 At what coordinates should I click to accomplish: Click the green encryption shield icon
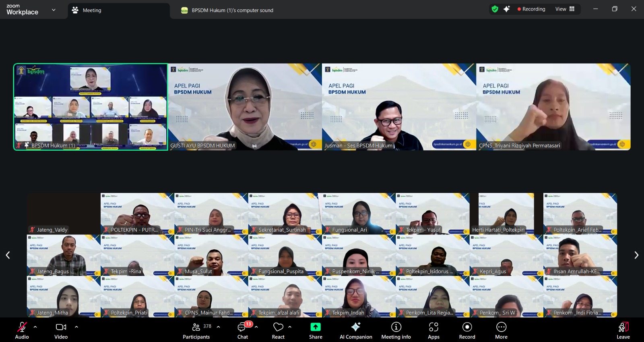pos(495,9)
